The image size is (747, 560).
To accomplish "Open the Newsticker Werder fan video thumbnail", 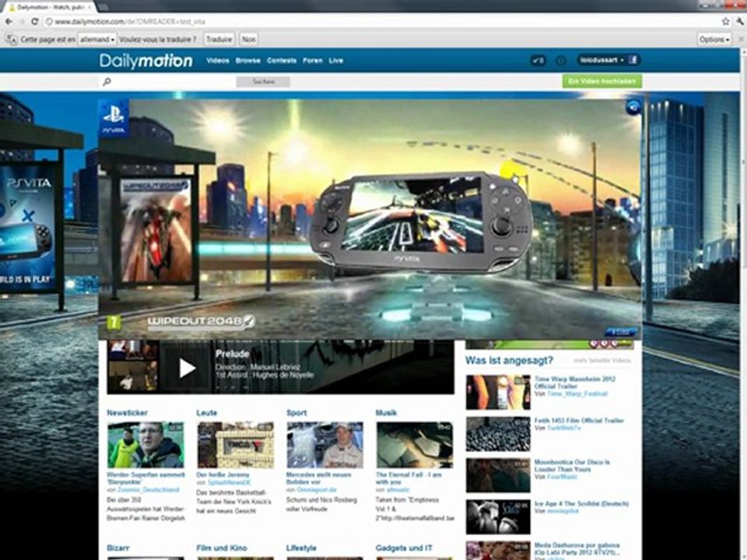I will (x=146, y=445).
